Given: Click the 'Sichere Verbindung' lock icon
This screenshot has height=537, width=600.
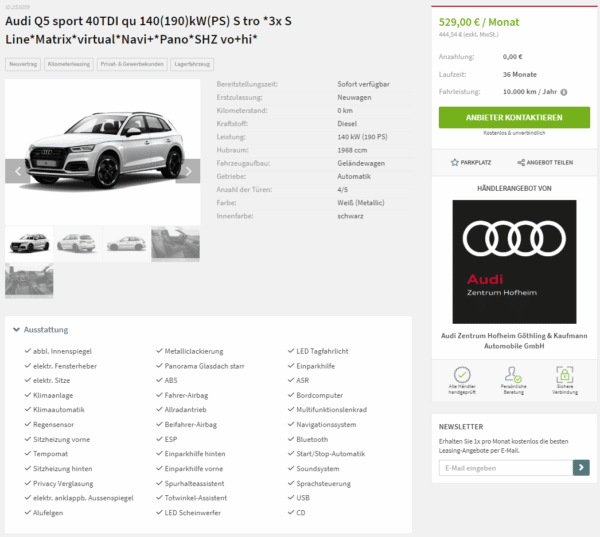Looking at the screenshot, I should [x=565, y=374].
